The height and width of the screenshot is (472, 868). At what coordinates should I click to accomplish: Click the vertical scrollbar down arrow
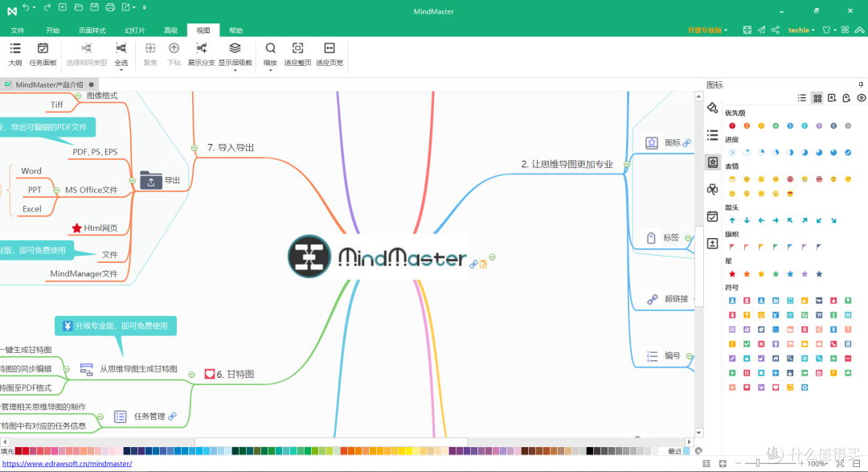point(698,433)
